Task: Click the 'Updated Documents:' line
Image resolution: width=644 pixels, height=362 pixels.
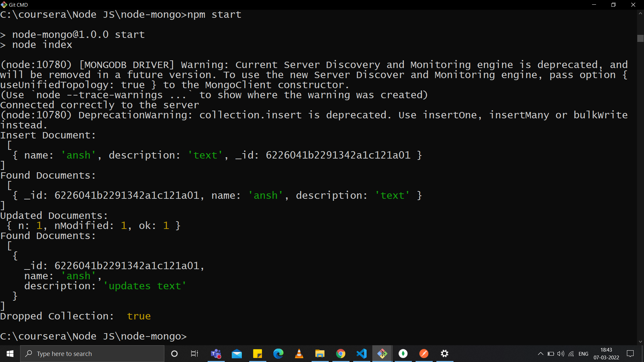Action: click(54, 216)
